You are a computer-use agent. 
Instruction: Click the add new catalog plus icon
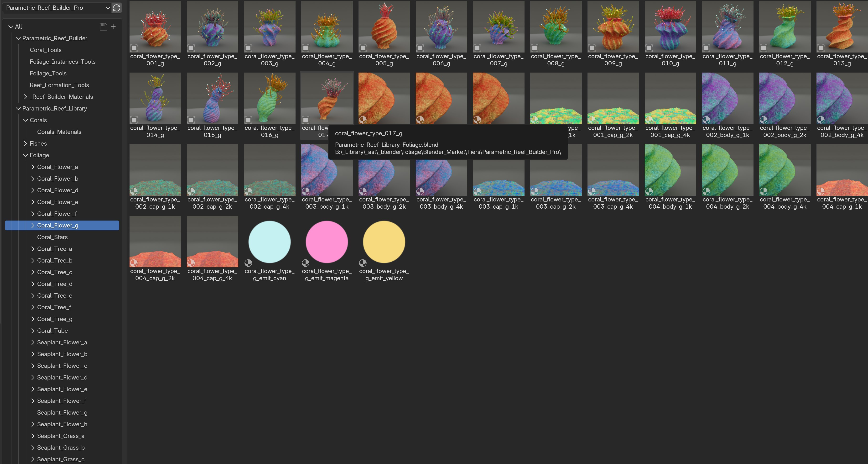(113, 27)
